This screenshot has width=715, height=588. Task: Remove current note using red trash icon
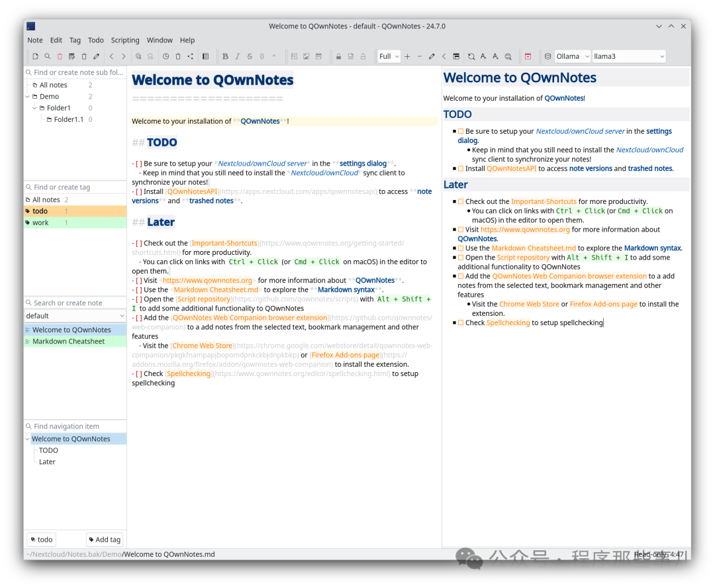60,56
